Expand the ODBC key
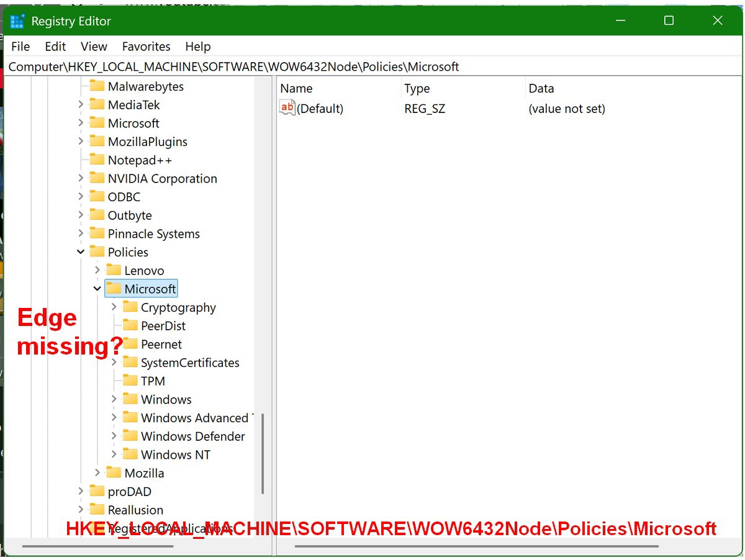 coord(81,197)
